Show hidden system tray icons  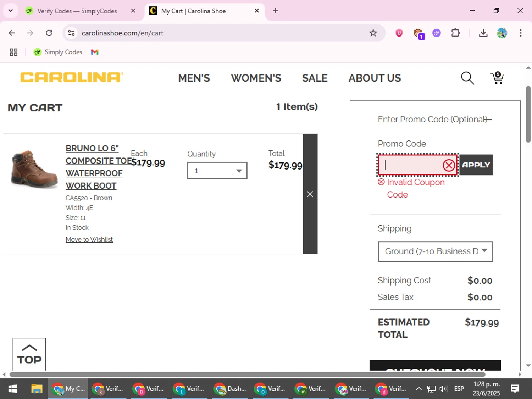(419, 389)
